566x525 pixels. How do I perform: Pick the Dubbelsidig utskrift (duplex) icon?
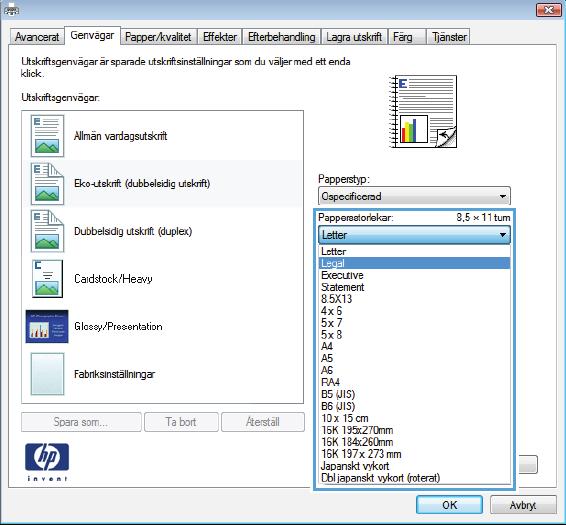tap(47, 231)
